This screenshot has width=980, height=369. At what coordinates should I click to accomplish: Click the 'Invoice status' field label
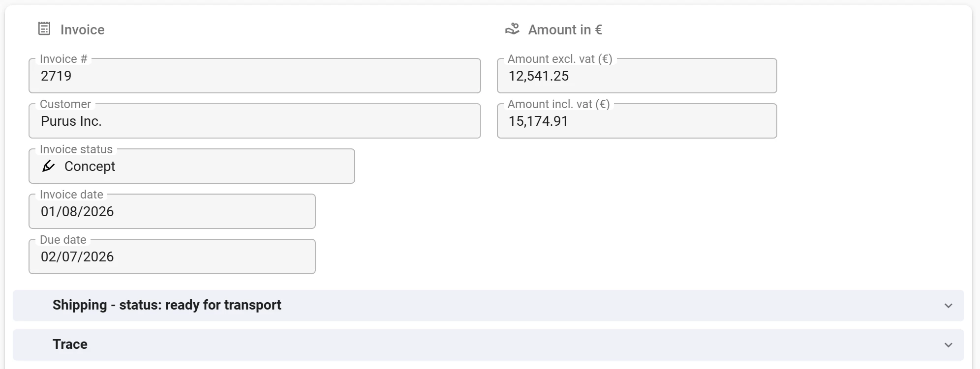coord(76,149)
